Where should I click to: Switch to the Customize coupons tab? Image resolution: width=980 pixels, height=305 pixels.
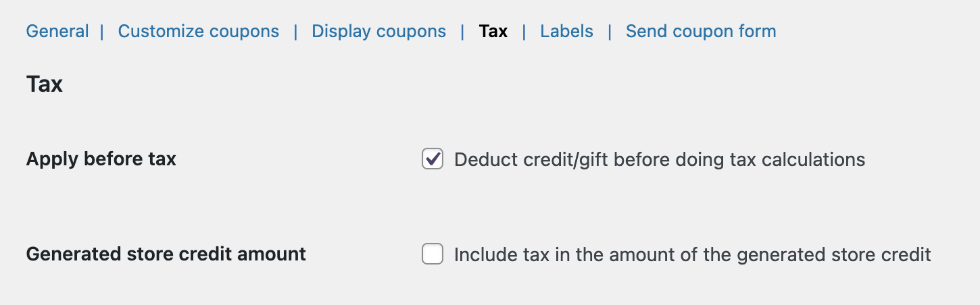pos(198,31)
